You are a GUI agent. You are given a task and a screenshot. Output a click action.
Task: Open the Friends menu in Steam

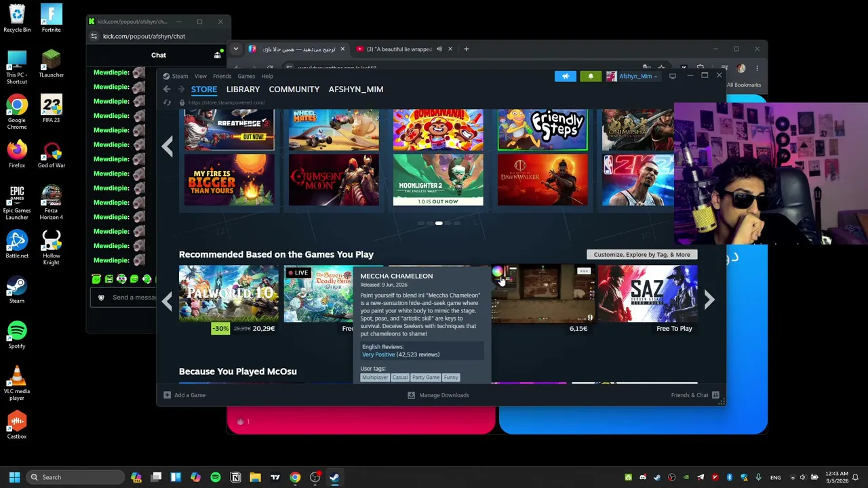(222, 76)
